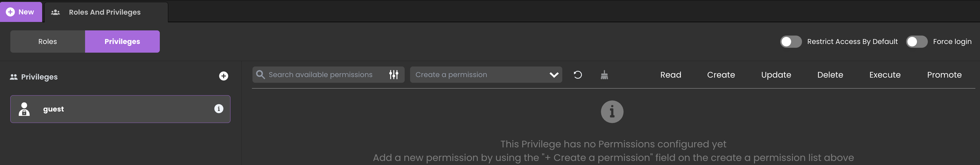Open the guest privilege info icon
Viewport: 980px width, 165px height.
click(219, 109)
